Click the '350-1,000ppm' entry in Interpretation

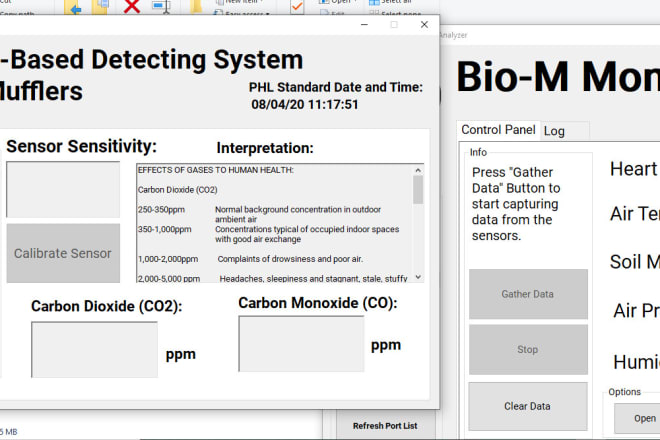pos(165,229)
